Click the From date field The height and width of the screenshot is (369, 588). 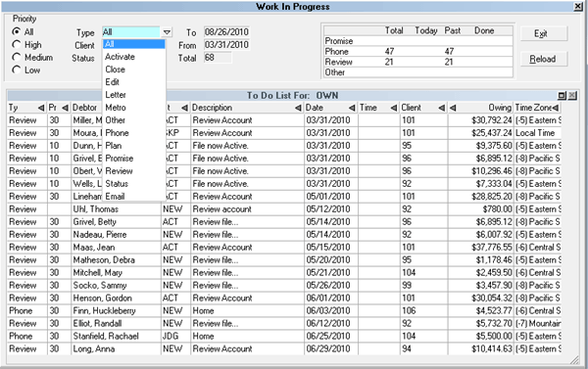(227, 45)
